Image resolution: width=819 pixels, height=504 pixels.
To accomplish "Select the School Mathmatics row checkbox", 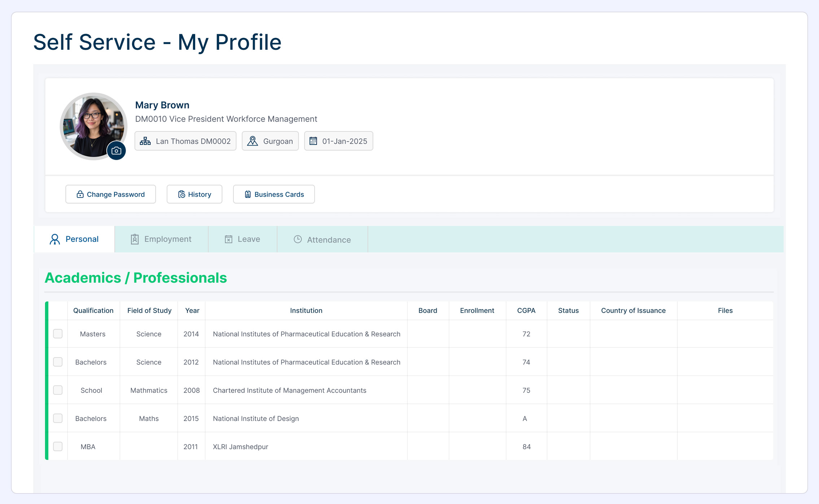I will (58, 390).
